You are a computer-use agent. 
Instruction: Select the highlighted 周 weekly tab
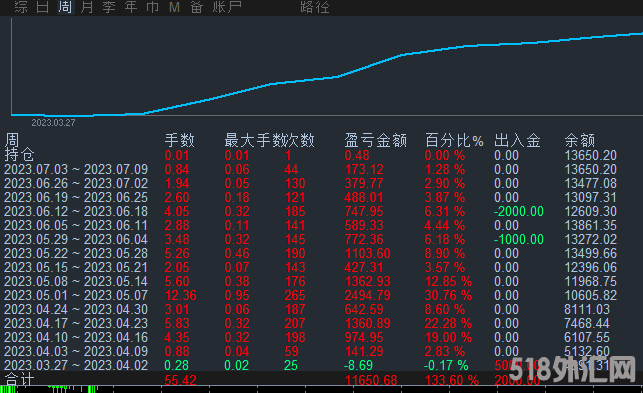(x=65, y=7)
